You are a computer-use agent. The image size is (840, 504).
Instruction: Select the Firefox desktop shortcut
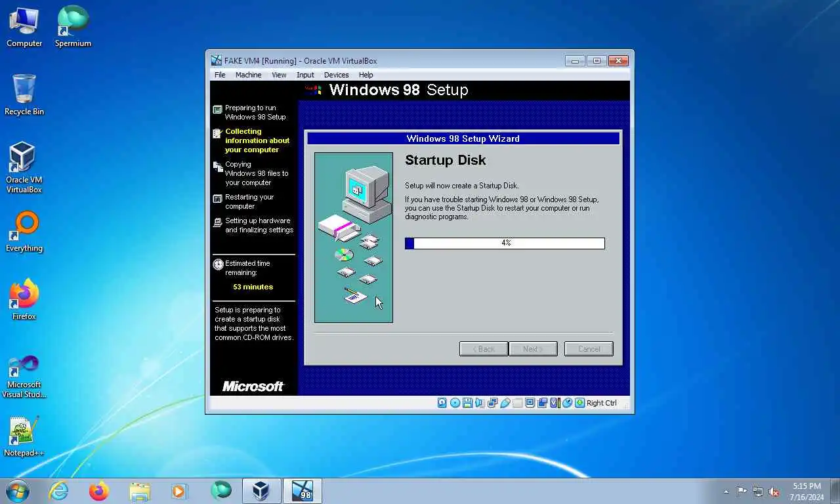(x=24, y=300)
